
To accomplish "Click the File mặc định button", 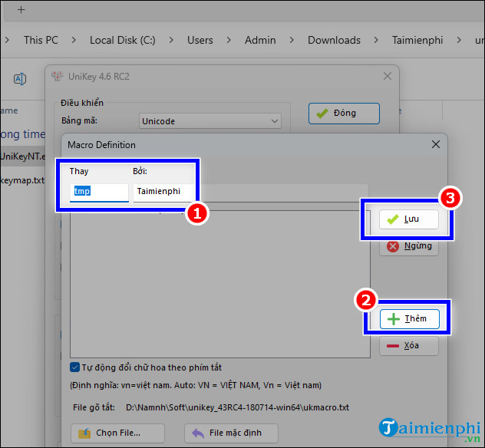I will click(x=231, y=433).
